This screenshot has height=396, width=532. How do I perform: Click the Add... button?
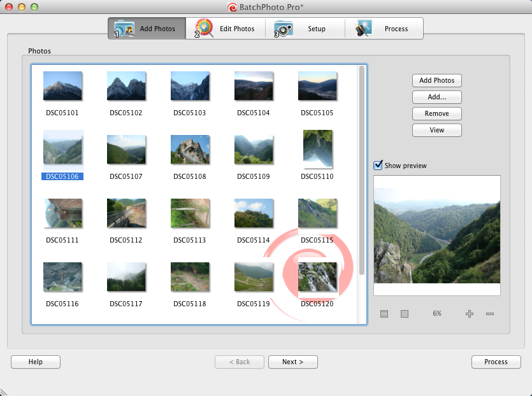tap(437, 97)
